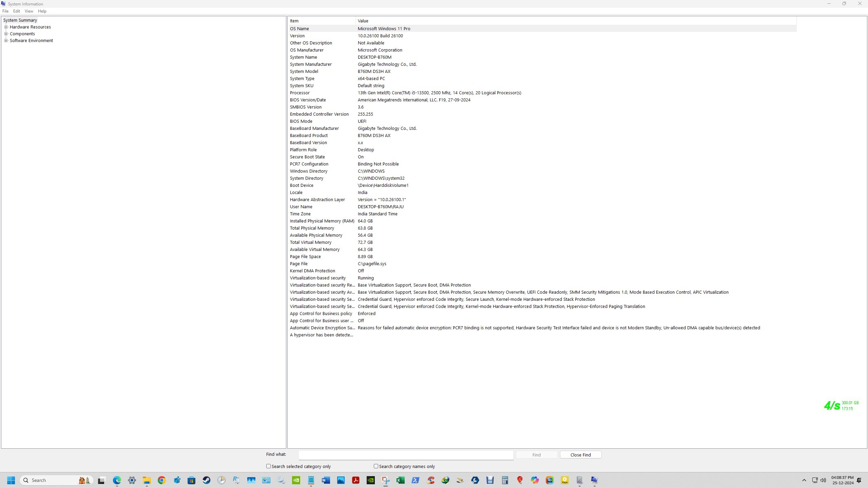
Task: Open the volume control in system tray
Action: click(823, 480)
